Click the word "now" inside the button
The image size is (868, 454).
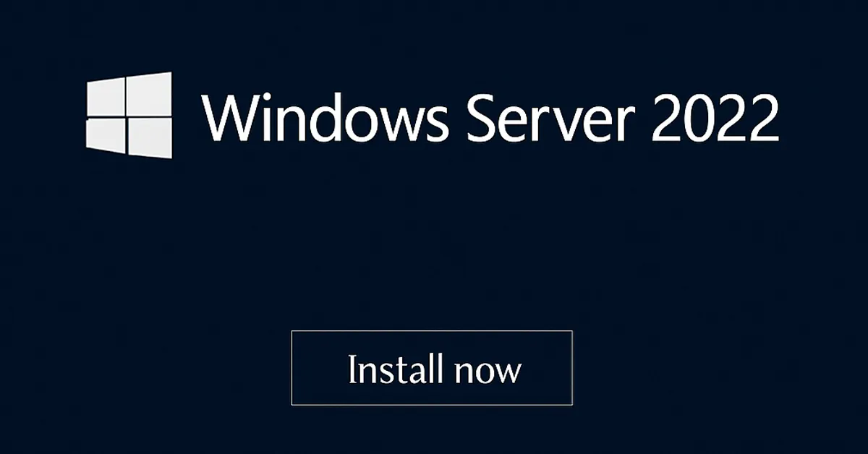pos(488,373)
